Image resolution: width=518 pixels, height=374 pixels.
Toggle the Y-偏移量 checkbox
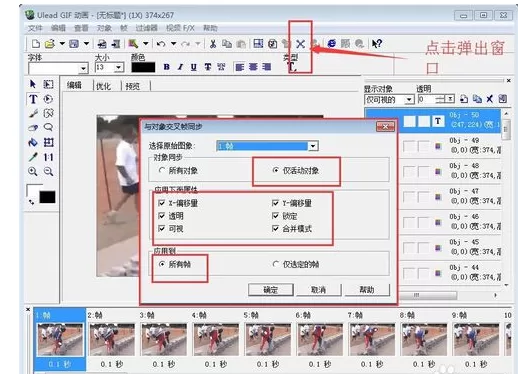click(275, 203)
